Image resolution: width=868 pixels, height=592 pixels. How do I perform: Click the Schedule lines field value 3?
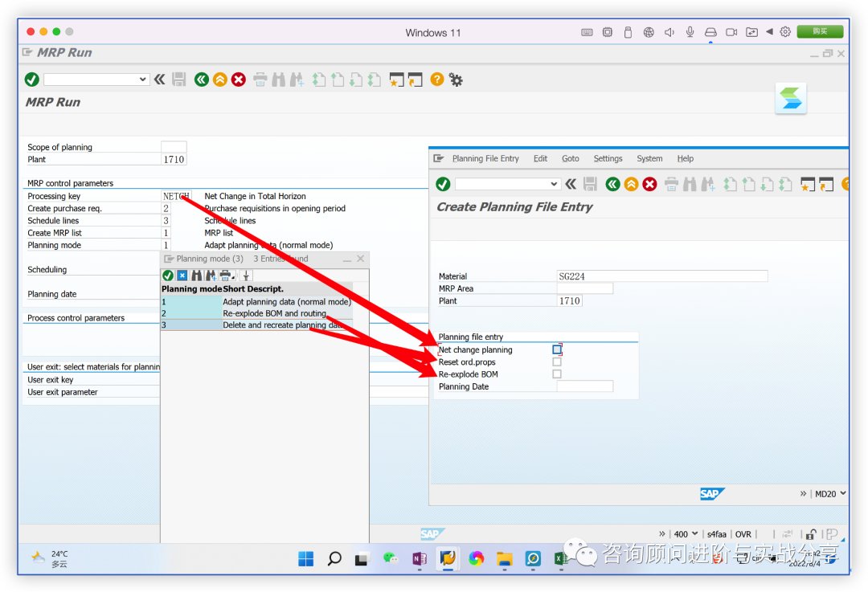166,220
